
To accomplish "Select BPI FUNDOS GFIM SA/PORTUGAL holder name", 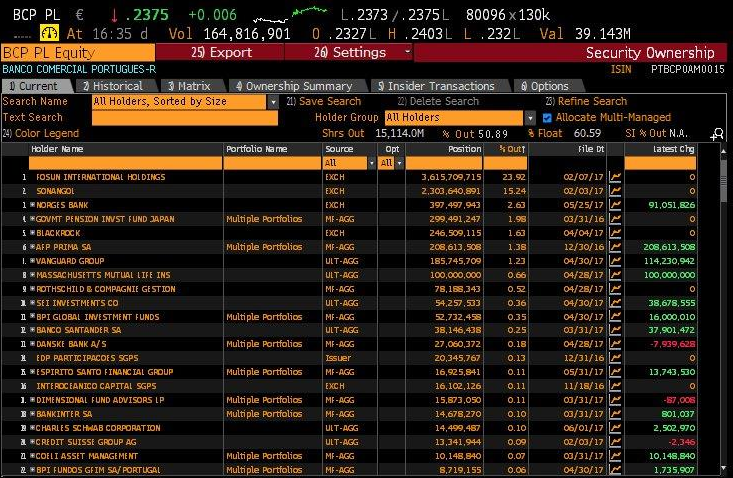I will click(x=98, y=470).
